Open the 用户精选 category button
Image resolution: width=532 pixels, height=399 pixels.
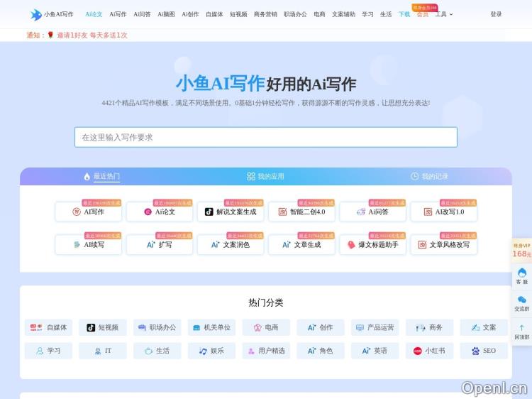click(x=266, y=351)
